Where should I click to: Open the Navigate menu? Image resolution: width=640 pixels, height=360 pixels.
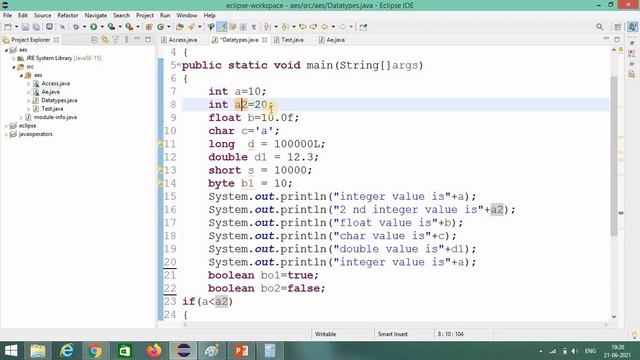tap(96, 15)
